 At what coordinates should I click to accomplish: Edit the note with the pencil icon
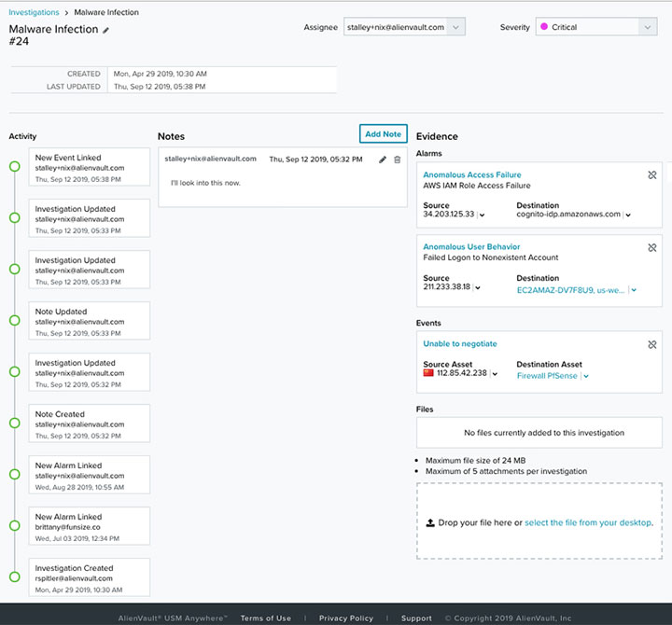point(383,160)
